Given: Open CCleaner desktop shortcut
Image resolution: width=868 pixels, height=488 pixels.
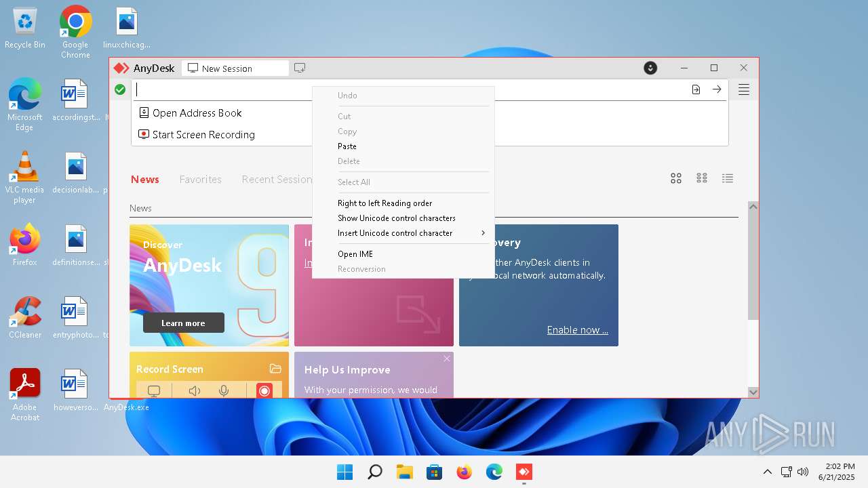Looking at the screenshot, I should [25, 318].
